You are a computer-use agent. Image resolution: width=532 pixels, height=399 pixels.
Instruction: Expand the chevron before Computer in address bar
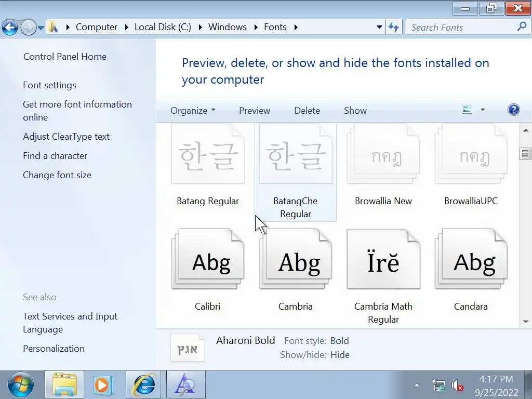point(68,27)
